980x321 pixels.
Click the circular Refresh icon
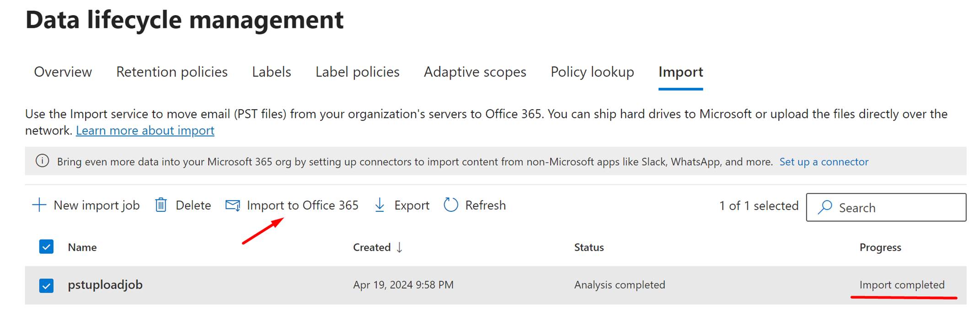click(x=451, y=205)
